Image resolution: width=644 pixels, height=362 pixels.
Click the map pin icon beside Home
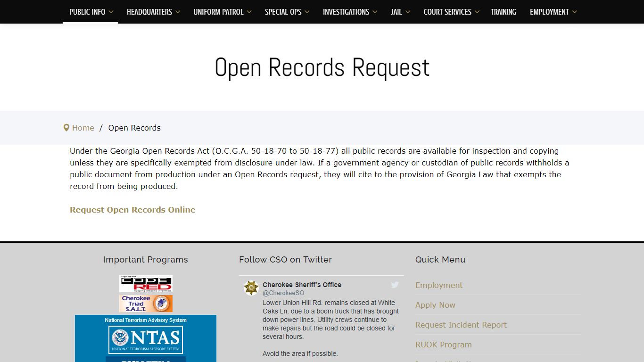(x=66, y=128)
